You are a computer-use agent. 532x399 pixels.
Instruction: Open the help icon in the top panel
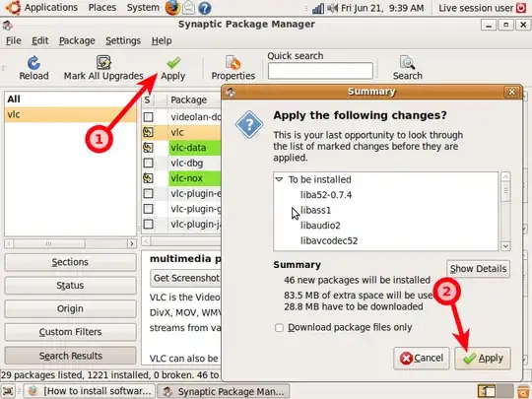coord(205,8)
